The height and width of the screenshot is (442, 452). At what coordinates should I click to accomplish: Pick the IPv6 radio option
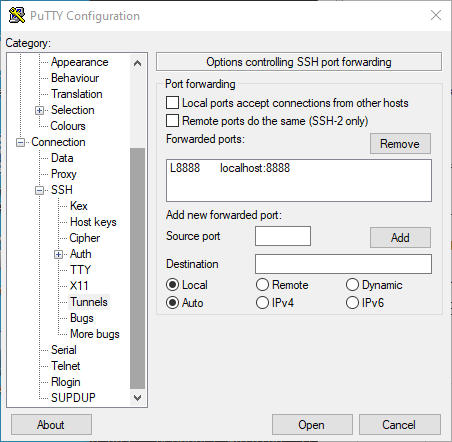coord(352,303)
